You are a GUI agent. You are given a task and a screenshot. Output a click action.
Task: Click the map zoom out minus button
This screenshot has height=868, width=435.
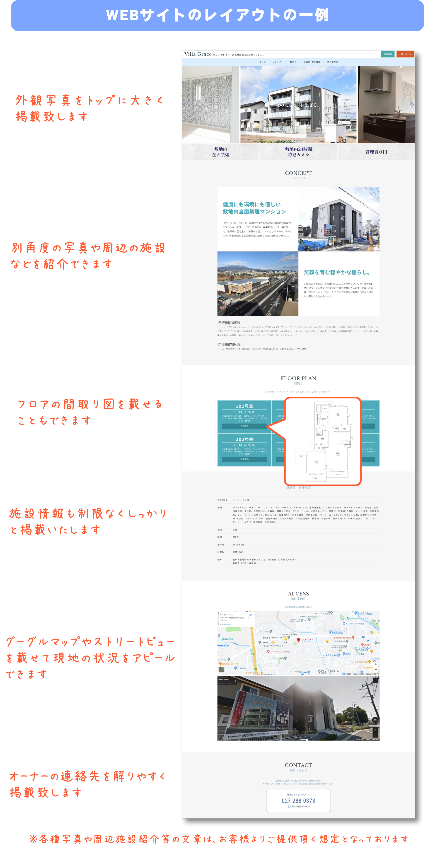pos(376,670)
